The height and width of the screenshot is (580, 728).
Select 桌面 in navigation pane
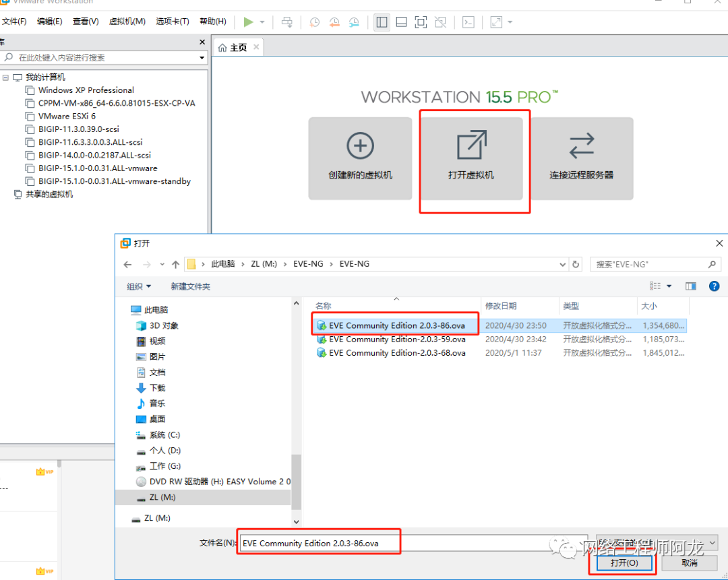coord(151,419)
